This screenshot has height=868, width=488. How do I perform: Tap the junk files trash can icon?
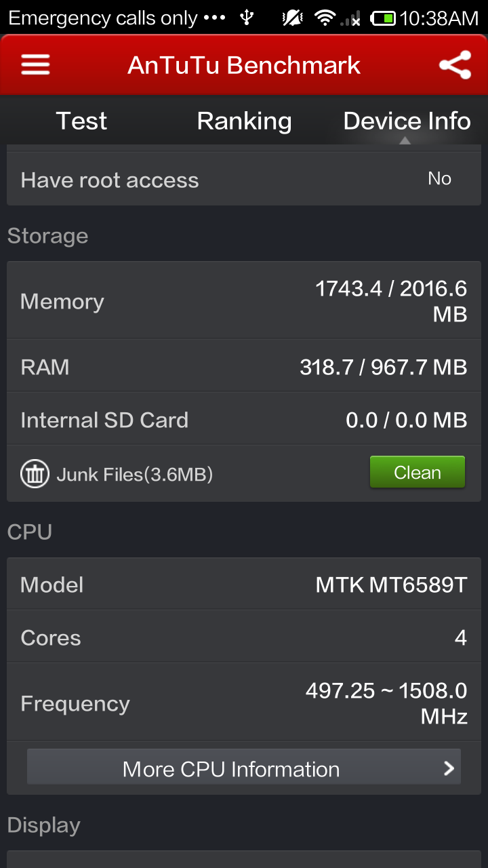point(35,473)
